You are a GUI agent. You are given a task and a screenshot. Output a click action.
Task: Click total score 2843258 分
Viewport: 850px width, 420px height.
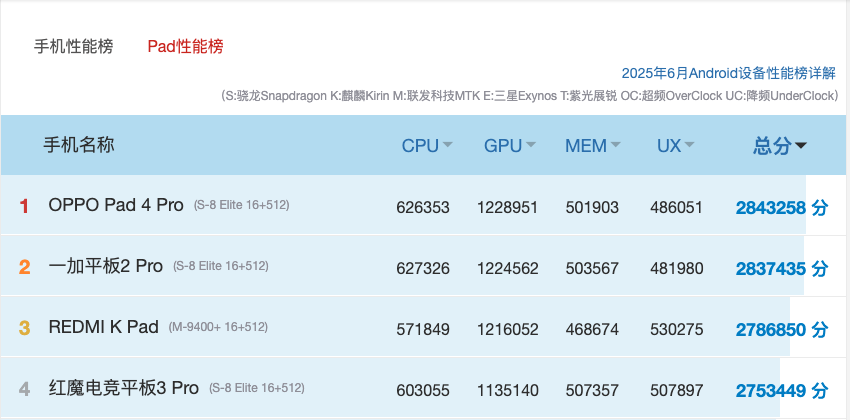tap(781, 208)
